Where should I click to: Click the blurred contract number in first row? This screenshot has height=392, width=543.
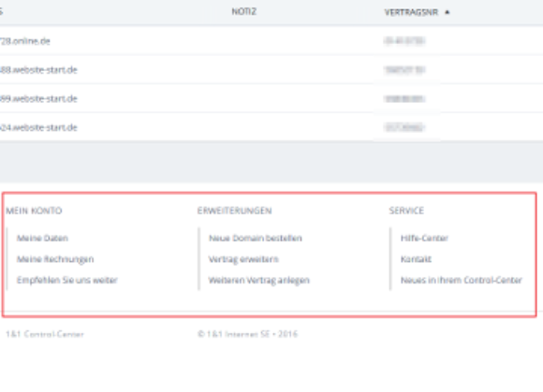[404, 41]
